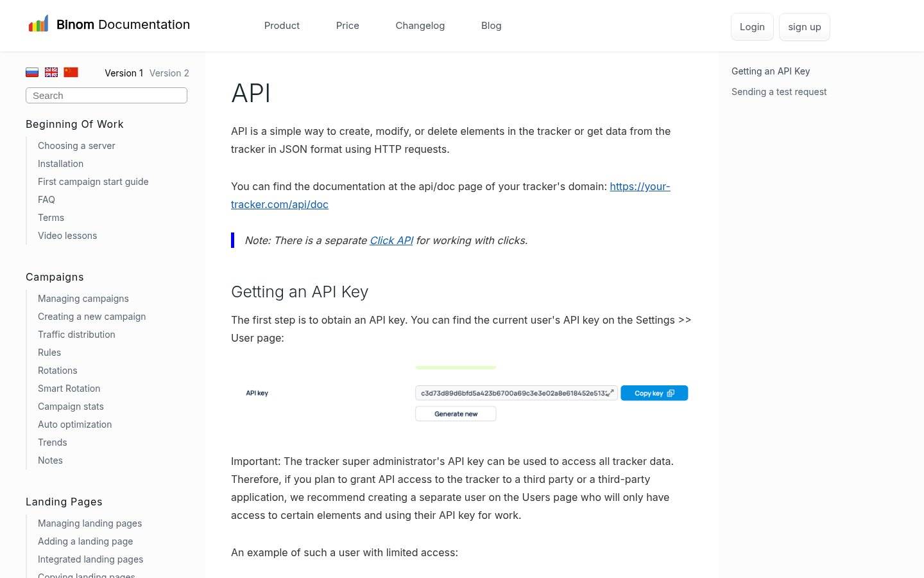Click the API key screenshot image
This screenshot has height=578, width=924.
point(462,394)
